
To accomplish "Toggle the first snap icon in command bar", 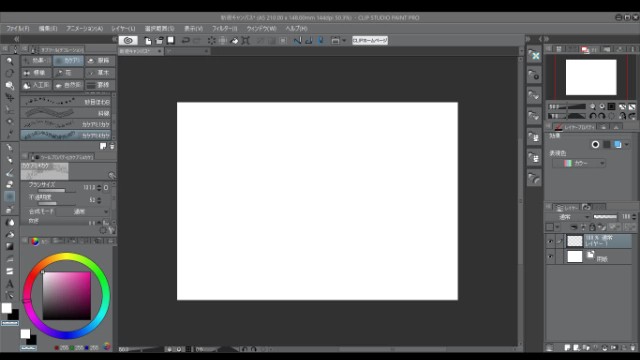I will [x=297, y=40].
